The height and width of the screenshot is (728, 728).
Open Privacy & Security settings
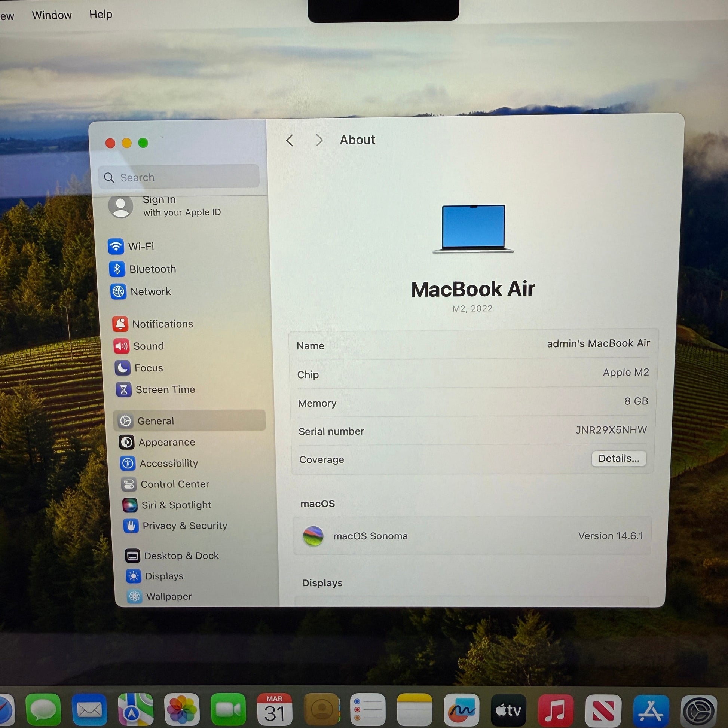coord(175,526)
